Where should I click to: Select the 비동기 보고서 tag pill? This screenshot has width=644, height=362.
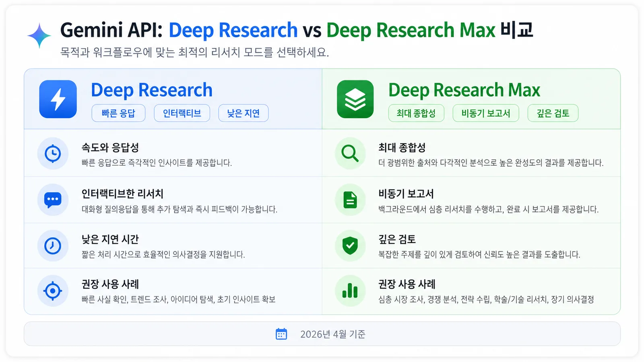[x=486, y=113]
